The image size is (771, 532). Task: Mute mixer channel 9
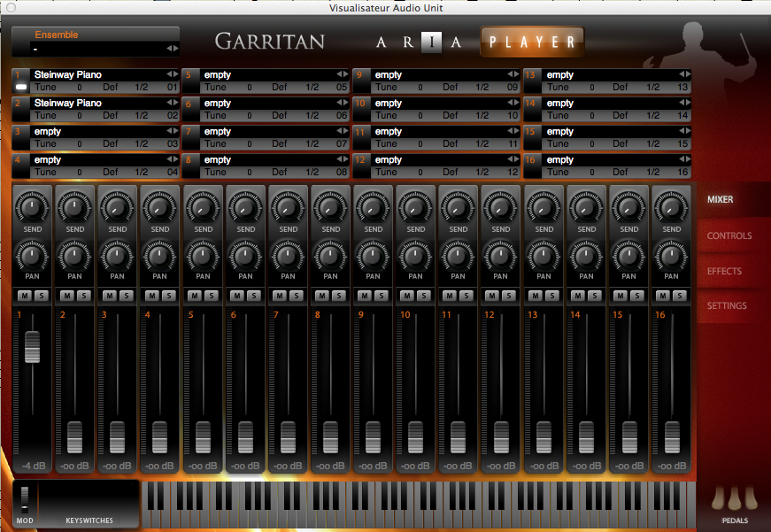[x=365, y=296]
